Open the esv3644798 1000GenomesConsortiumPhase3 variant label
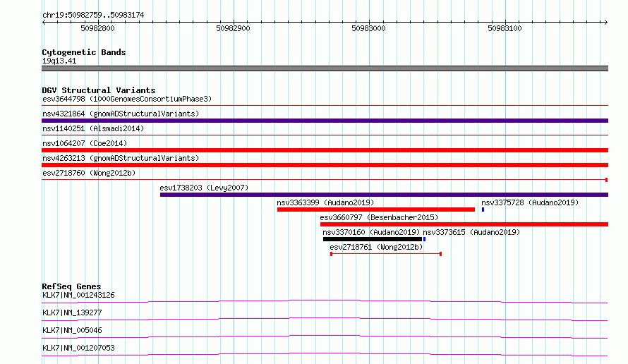The image size is (628, 364). tap(127, 99)
